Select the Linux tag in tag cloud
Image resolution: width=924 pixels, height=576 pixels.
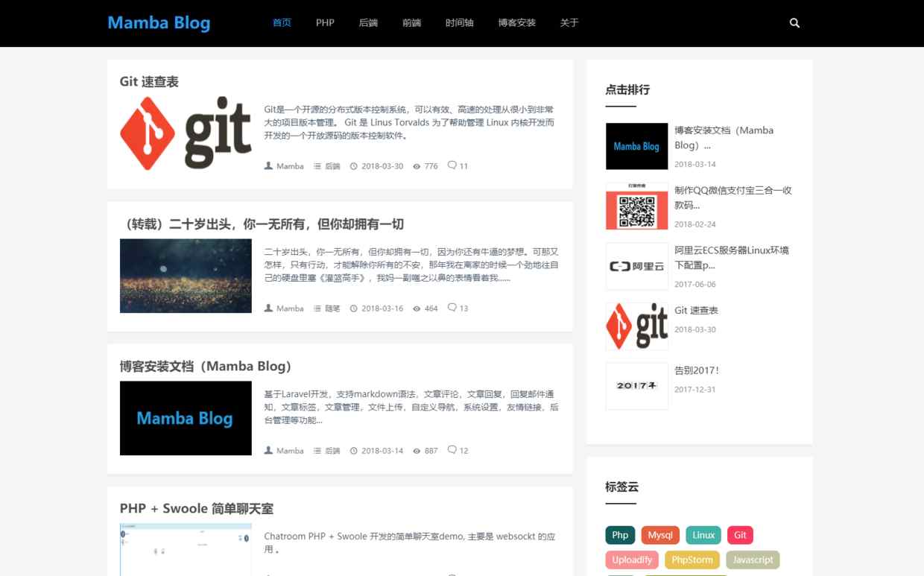click(x=703, y=535)
